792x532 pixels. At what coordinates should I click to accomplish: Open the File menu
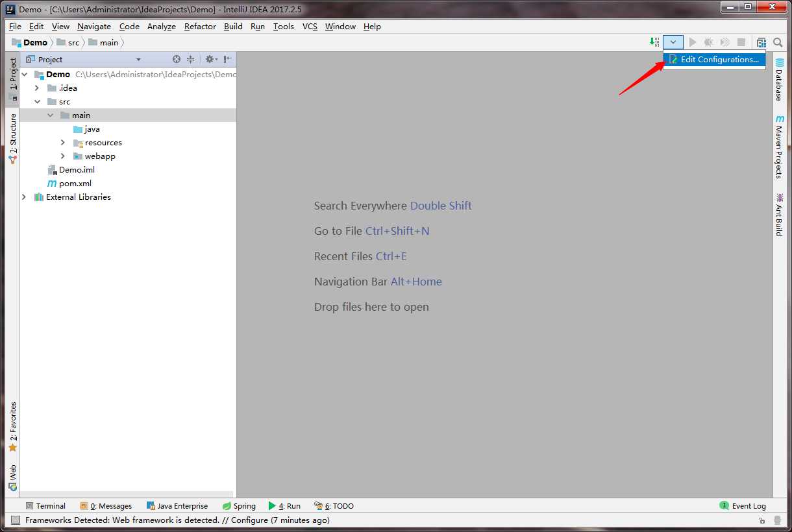15,26
